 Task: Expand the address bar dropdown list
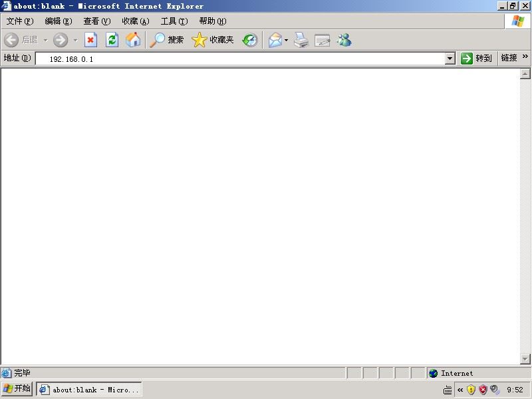click(450, 59)
